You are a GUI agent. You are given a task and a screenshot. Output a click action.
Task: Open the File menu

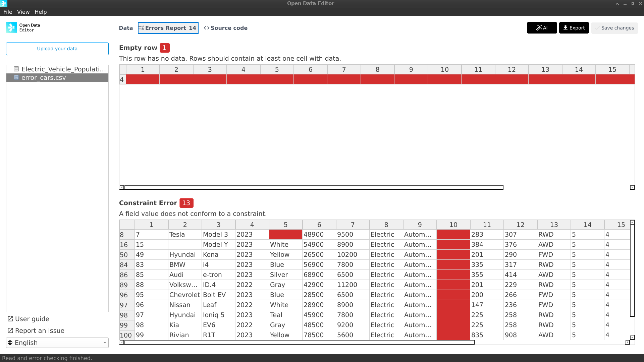coord(8,12)
